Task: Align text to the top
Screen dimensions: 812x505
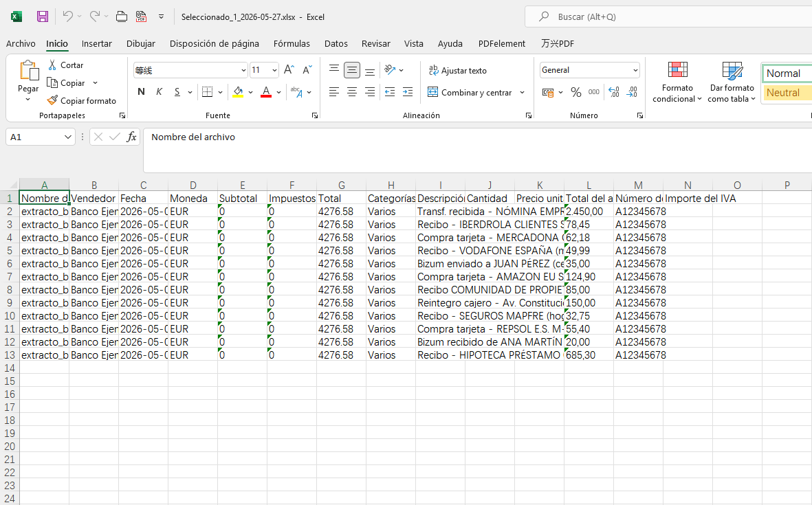Action: coord(334,70)
